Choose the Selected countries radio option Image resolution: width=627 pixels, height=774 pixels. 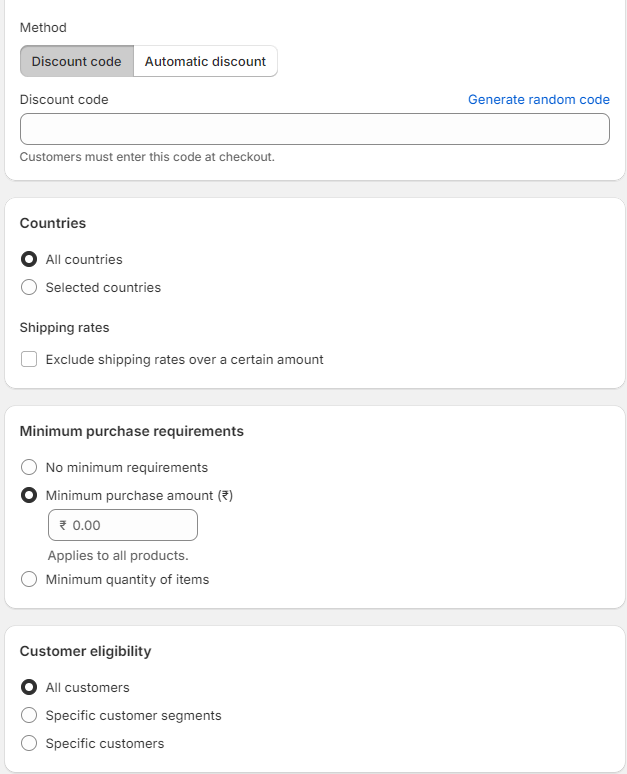click(x=29, y=287)
